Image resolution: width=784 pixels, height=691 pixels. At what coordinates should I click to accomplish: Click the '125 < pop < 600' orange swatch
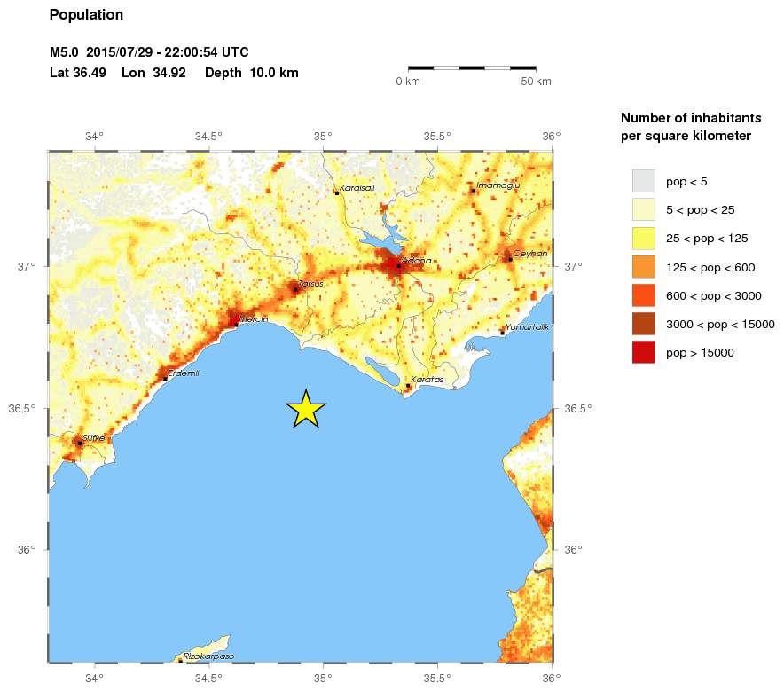643,267
